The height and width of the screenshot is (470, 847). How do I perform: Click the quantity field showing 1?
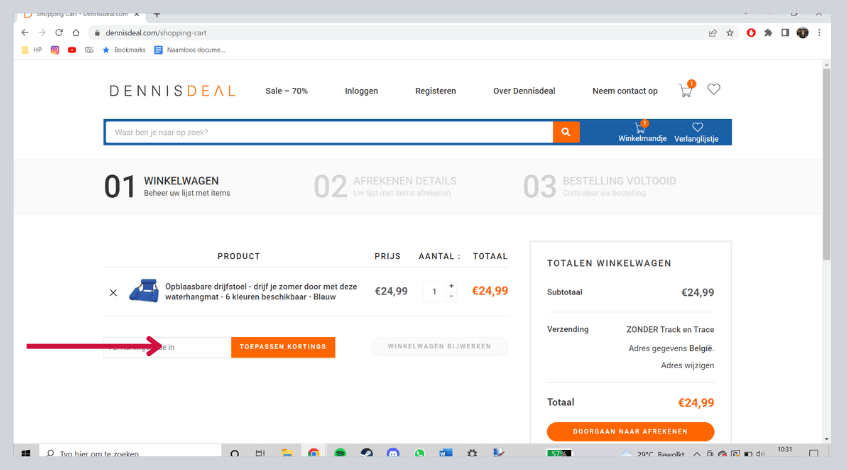tap(434, 292)
